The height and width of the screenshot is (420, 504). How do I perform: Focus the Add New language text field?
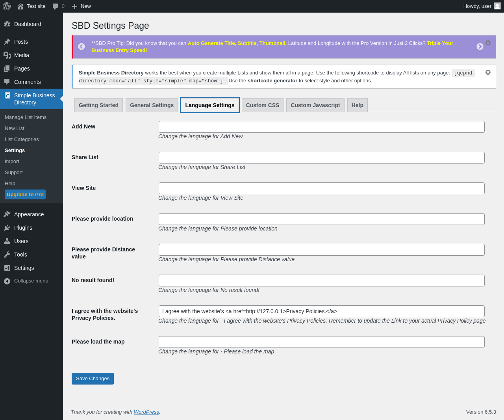[322, 127]
